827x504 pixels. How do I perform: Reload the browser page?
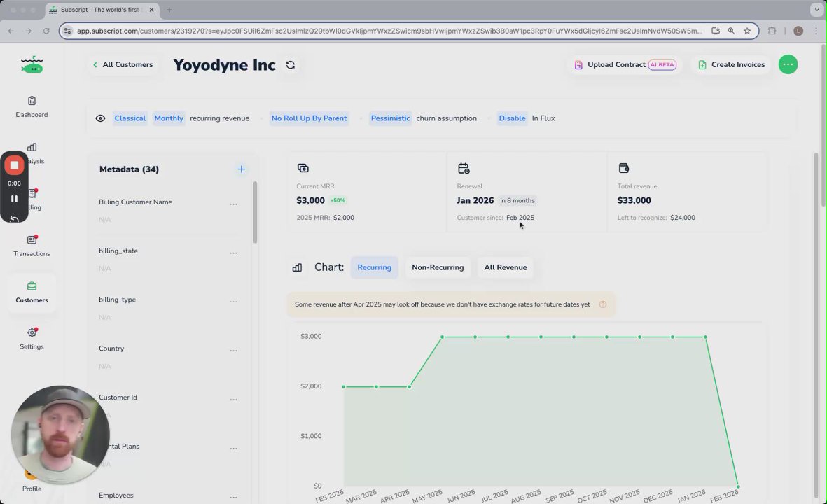pos(46,31)
